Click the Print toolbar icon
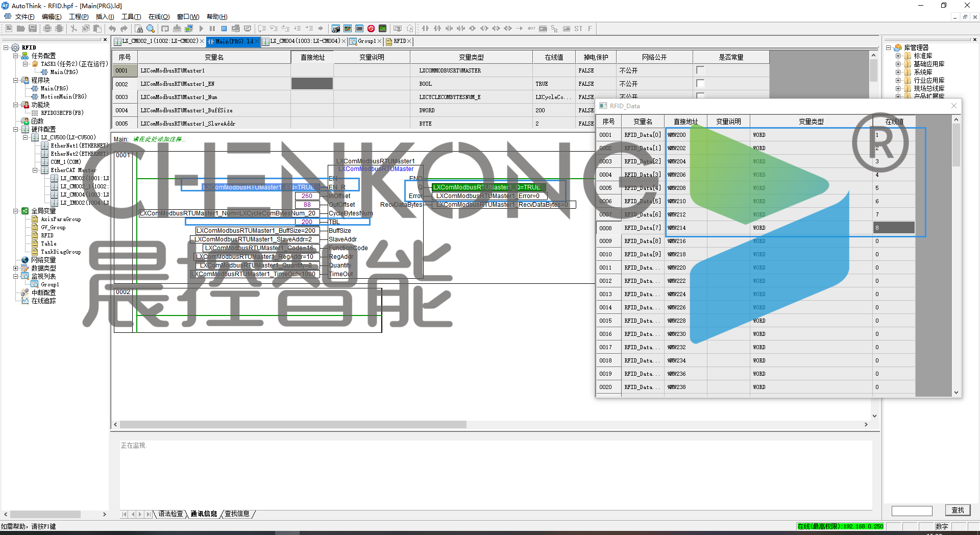Viewport: 980px width, 535px height. click(x=47, y=29)
